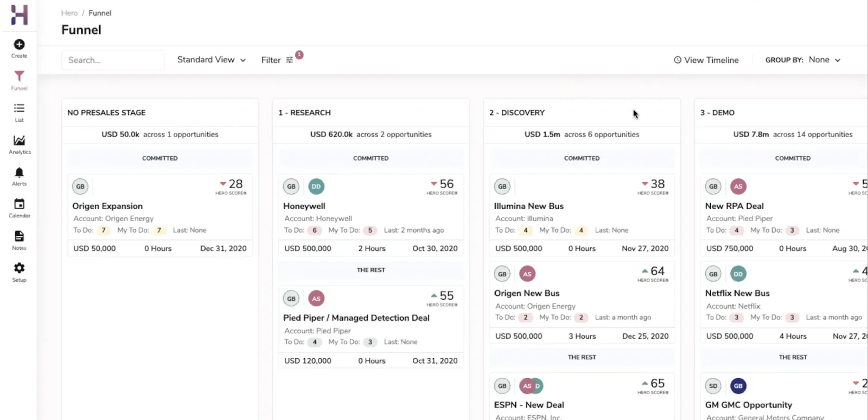Click DD avatar on Netflix New Bus card
Image resolution: width=868 pixels, height=420 pixels.
click(738, 274)
